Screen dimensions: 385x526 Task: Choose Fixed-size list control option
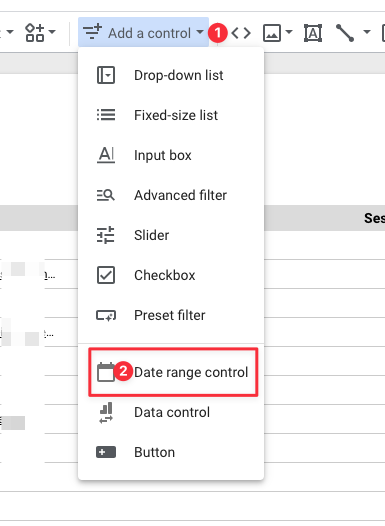pos(171,115)
